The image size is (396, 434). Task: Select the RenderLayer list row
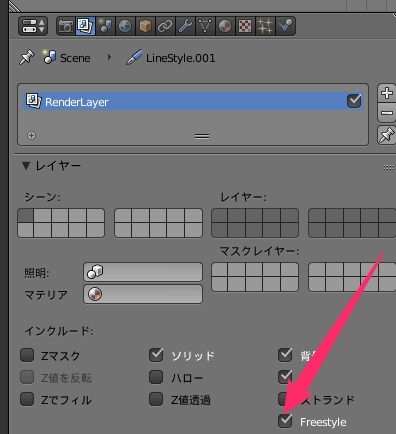pos(193,101)
